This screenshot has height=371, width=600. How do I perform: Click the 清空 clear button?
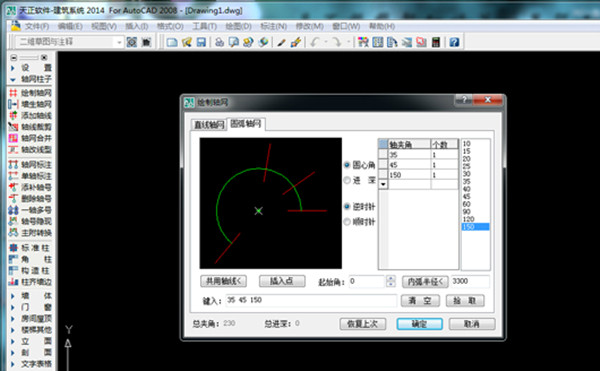tap(420, 301)
